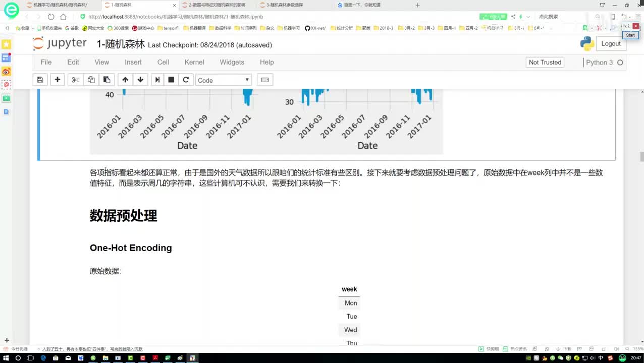This screenshot has width=644, height=363.
Task: Click the taskbar clock showing 20:47
Action: (x=636, y=358)
